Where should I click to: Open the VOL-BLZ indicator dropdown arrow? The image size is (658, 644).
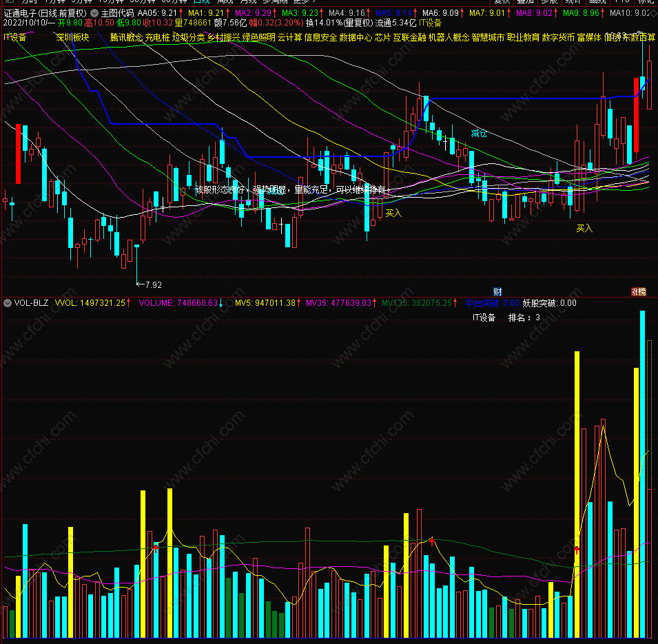7,303
